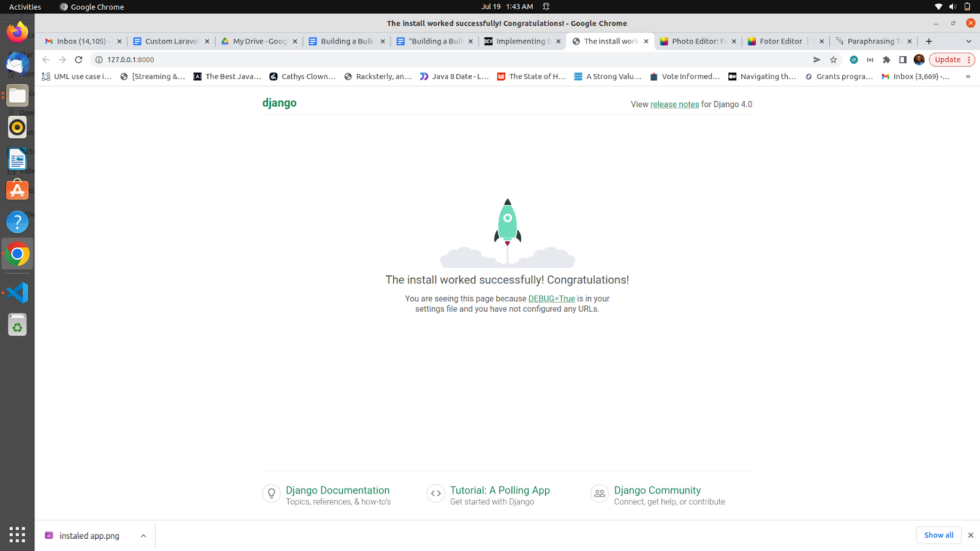Switch to the Fotor Editor tab

[x=786, y=41]
